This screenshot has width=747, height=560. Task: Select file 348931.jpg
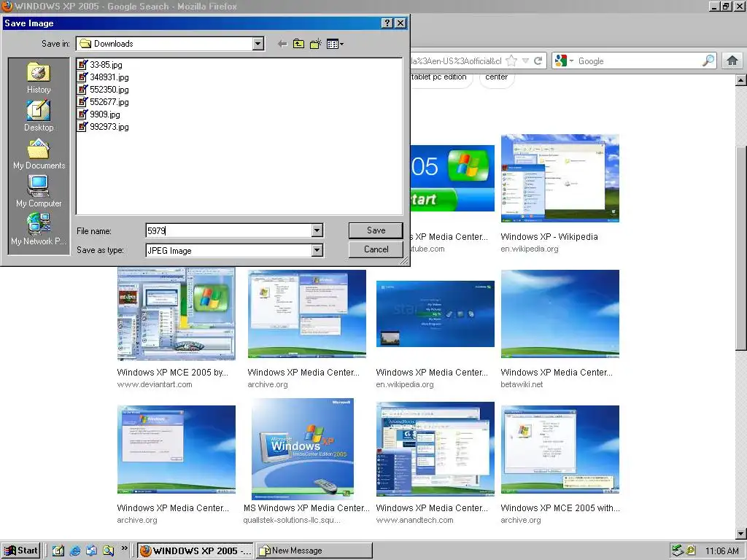click(x=104, y=77)
